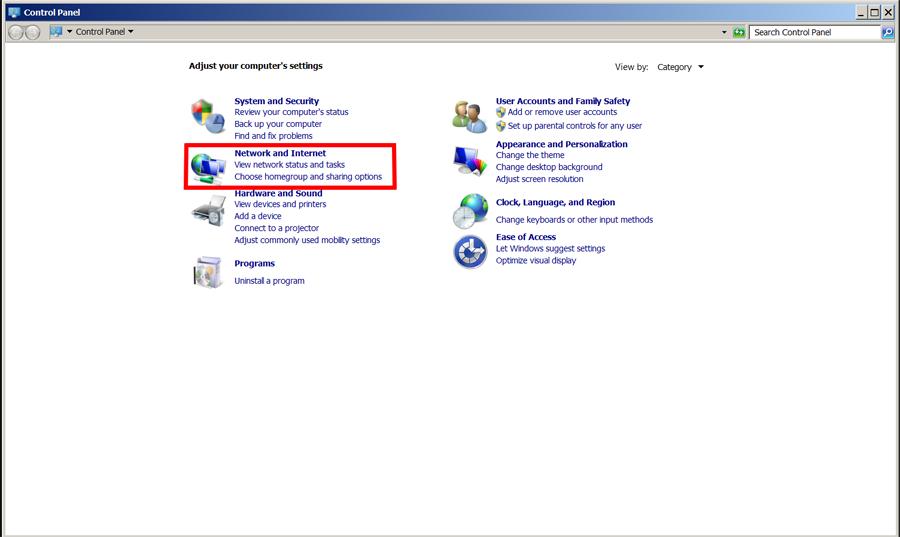Click Review your computer's status
This screenshot has width=900, height=537.
click(x=291, y=112)
